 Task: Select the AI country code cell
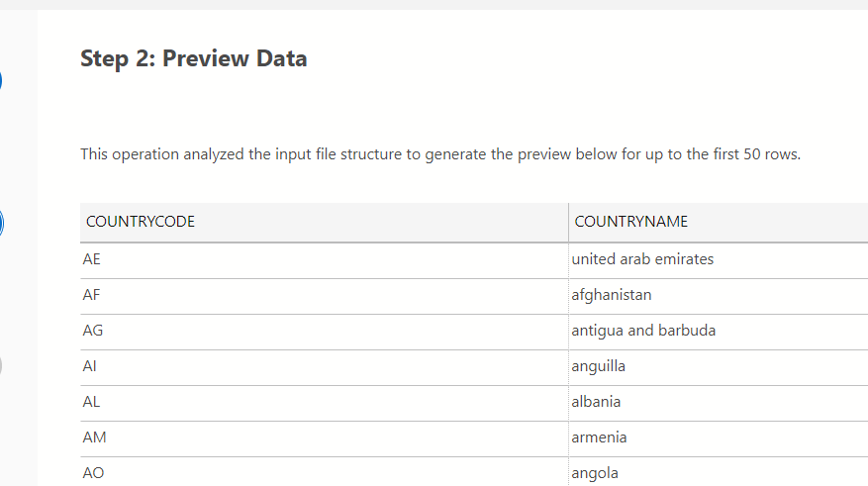click(x=90, y=366)
